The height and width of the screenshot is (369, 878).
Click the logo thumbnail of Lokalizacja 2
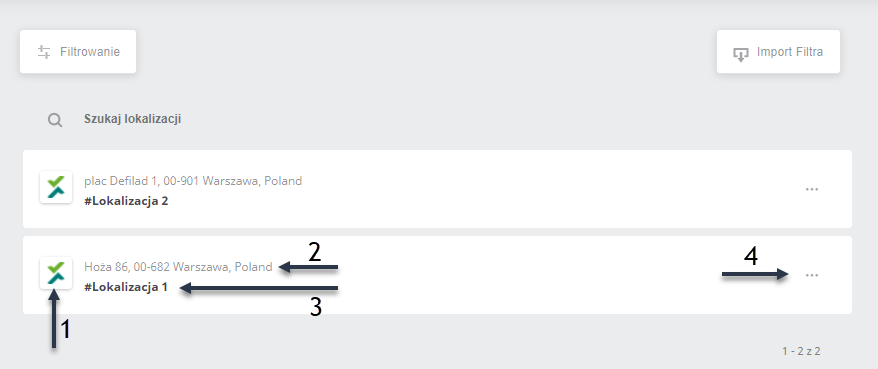pyautogui.click(x=56, y=186)
